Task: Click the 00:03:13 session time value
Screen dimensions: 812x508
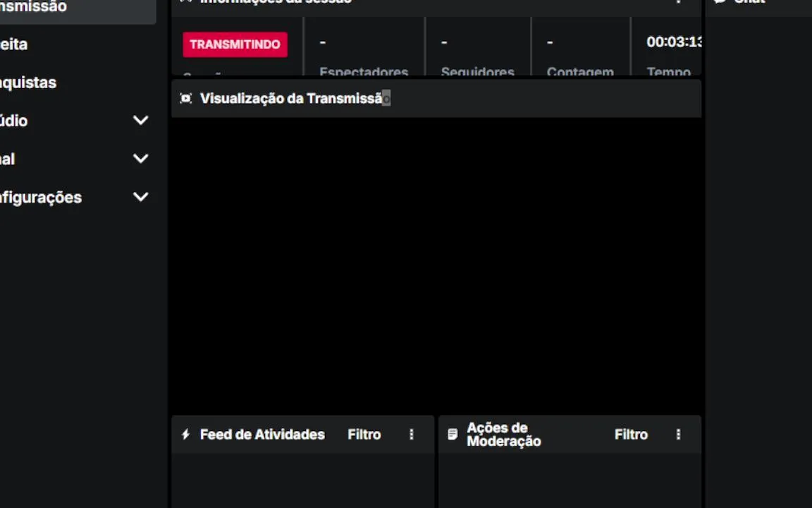Action: click(x=674, y=42)
